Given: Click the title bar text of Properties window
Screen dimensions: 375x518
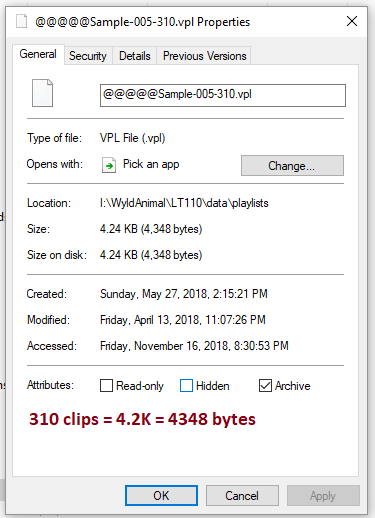Looking at the screenshot, I should tap(143, 22).
